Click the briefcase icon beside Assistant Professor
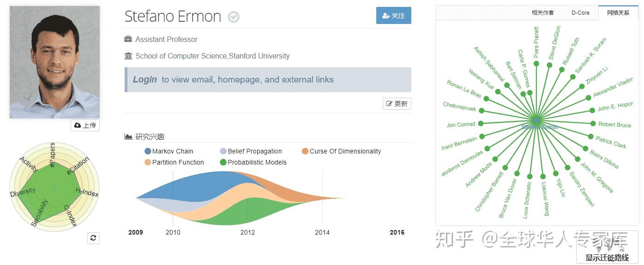644x265 pixels. 128,39
